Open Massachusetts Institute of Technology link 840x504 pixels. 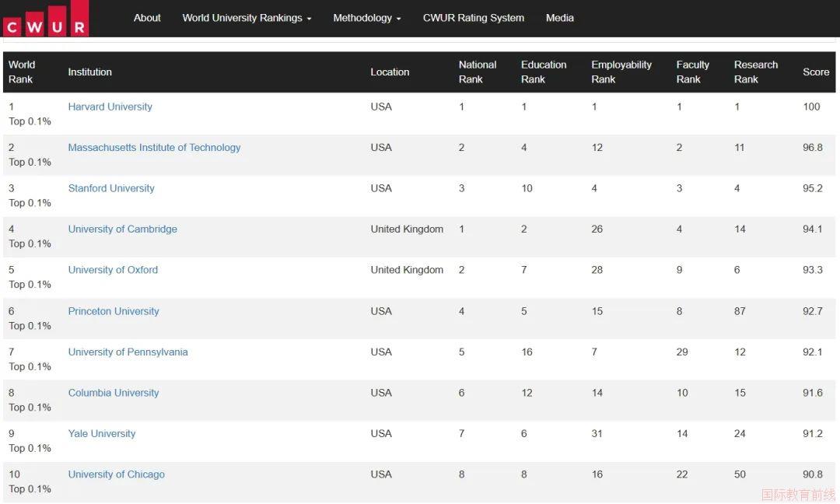(154, 147)
